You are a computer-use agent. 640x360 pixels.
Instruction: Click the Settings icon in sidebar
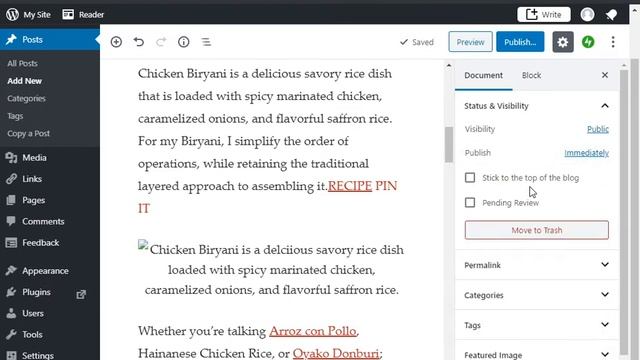click(x=11, y=356)
